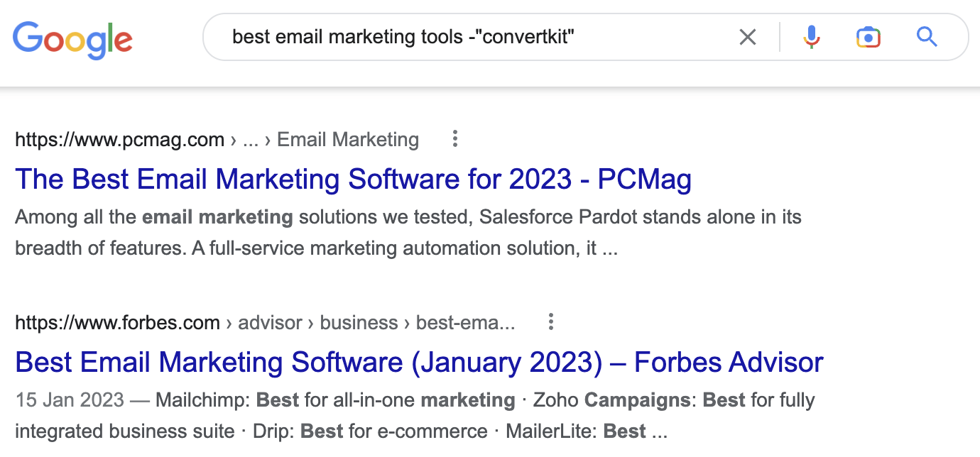Open "The Best Email Marketing Software for 2023 - PCMag"
The image size is (980, 457).
(353, 180)
